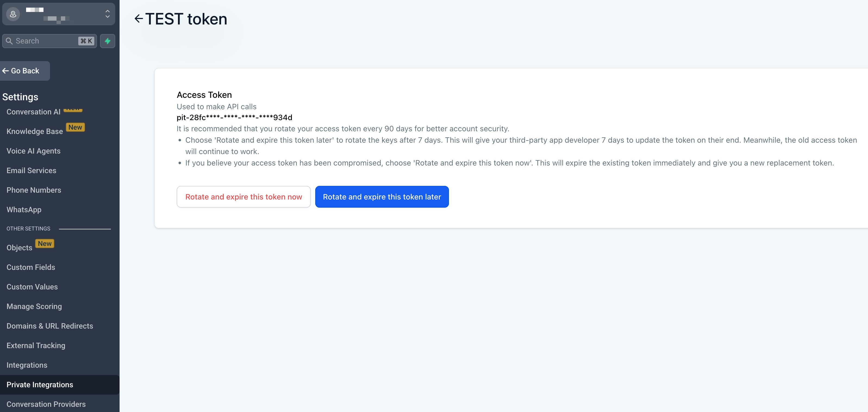Click the account avatar icon in sidebar
The image size is (868, 412).
click(x=13, y=14)
